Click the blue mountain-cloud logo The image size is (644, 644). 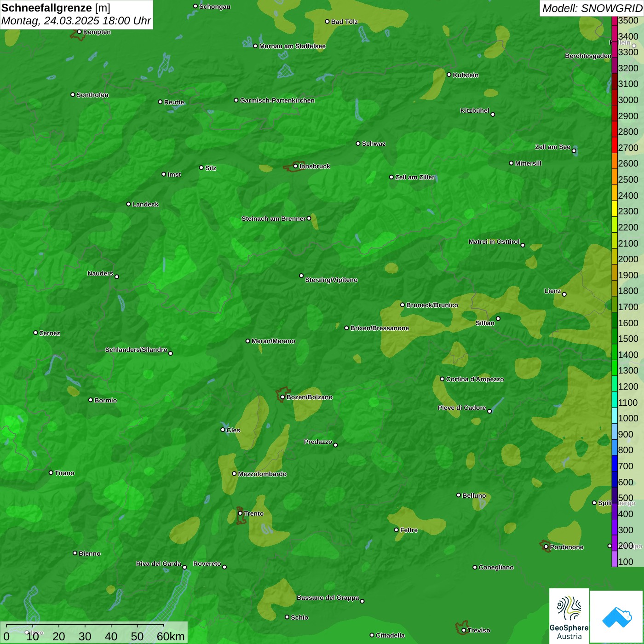coord(616,617)
